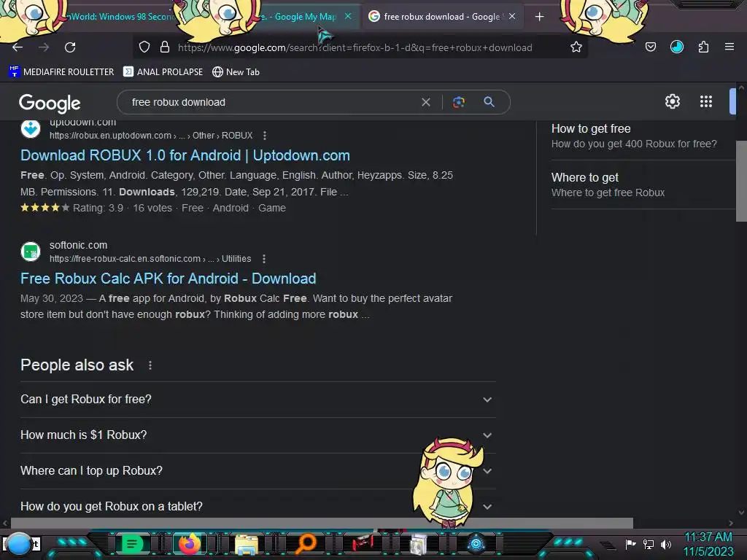This screenshot has width=747, height=560.
Task: Open more options for Softonic result
Action: [264, 259]
